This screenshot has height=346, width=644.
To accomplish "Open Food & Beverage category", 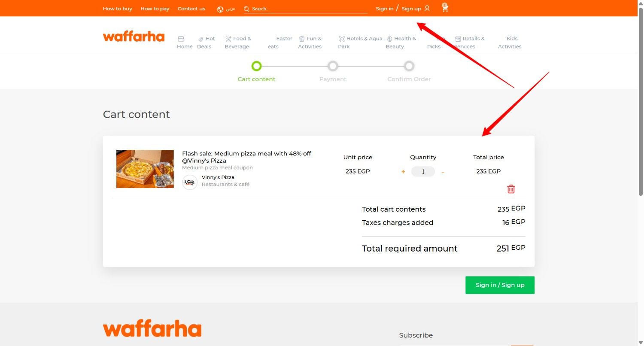I will [x=238, y=42].
